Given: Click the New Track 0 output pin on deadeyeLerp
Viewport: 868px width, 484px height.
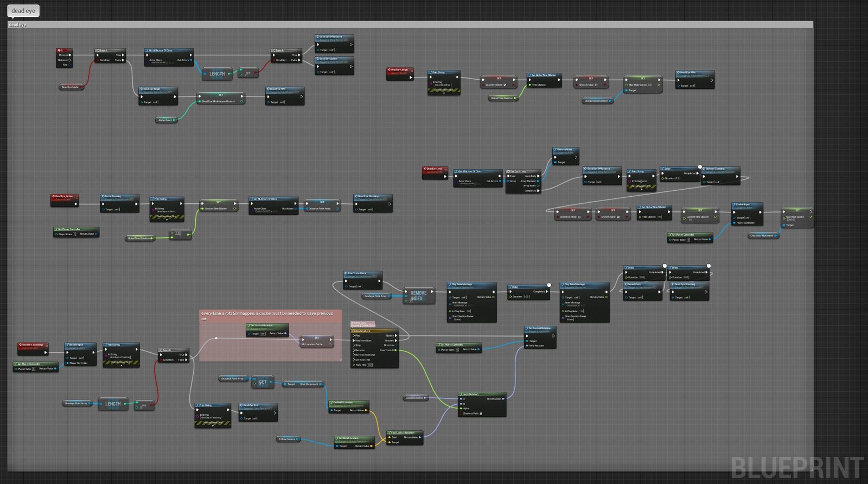Looking at the screenshot, I should pos(395,350).
